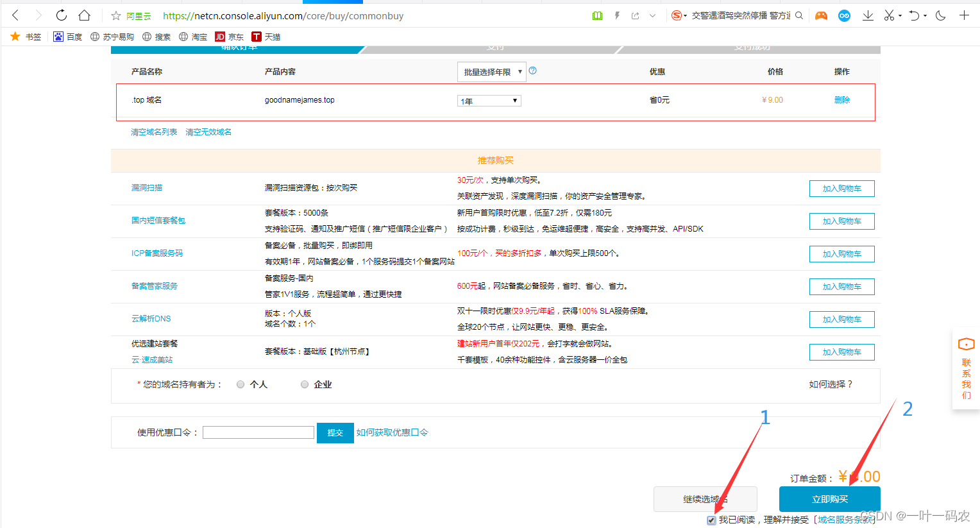
Task: Open a new tab with the plus icon
Action: 964,15
